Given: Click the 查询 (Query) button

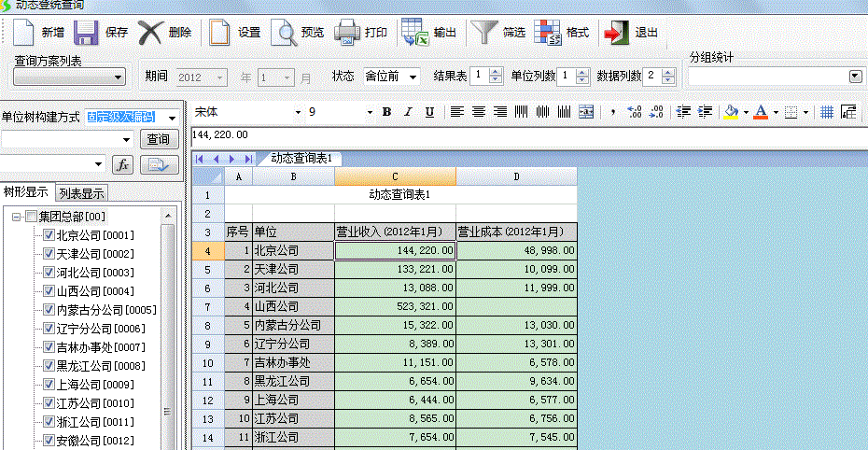Looking at the screenshot, I should (159, 139).
